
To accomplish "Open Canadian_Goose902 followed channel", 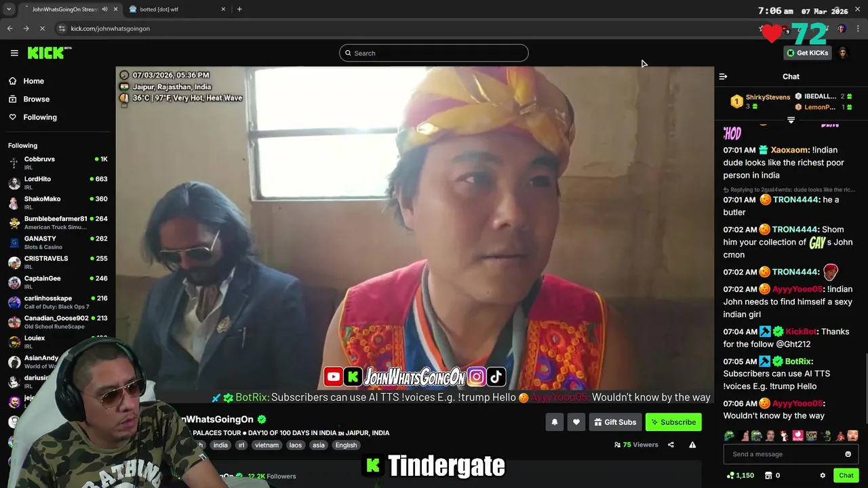I will click(x=58, y=321).
